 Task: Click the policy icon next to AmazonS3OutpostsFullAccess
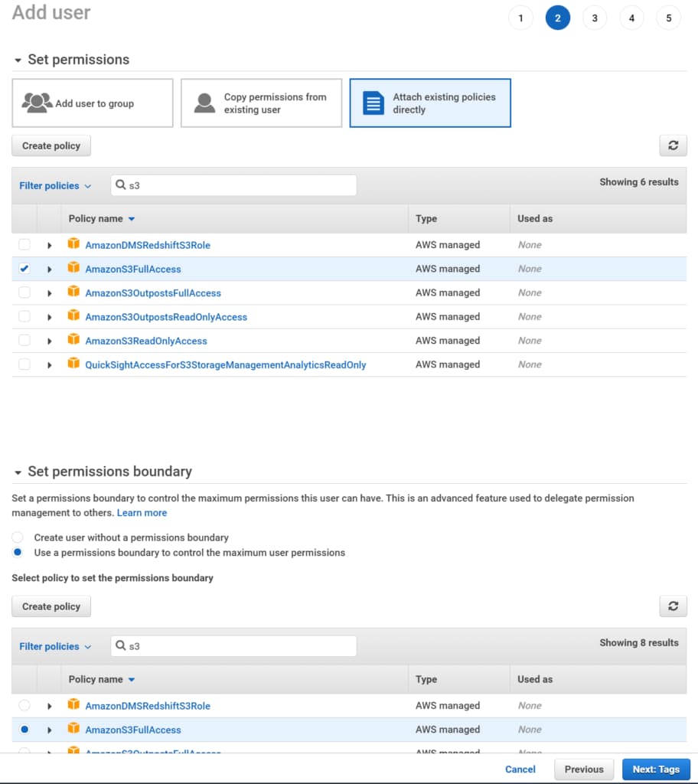coord(73,292)
